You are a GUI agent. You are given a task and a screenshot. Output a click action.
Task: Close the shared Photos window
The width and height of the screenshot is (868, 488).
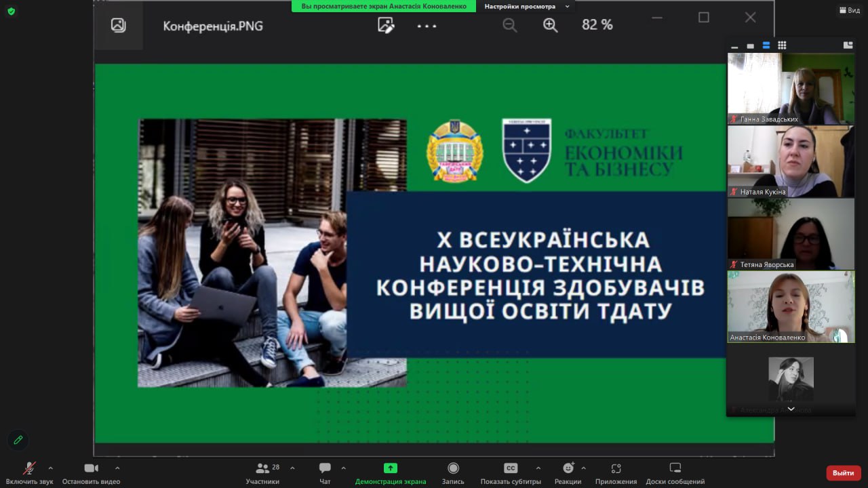click(750, 18)
